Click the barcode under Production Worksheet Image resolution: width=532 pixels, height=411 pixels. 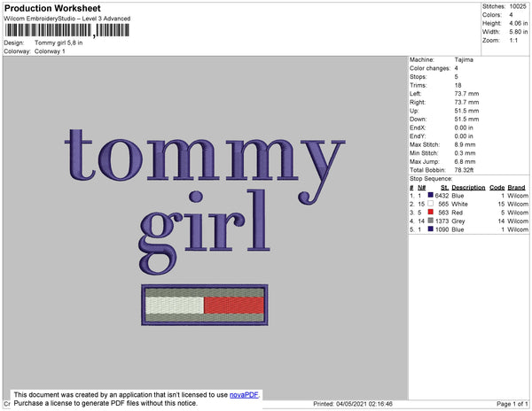[x=67, y=30]
